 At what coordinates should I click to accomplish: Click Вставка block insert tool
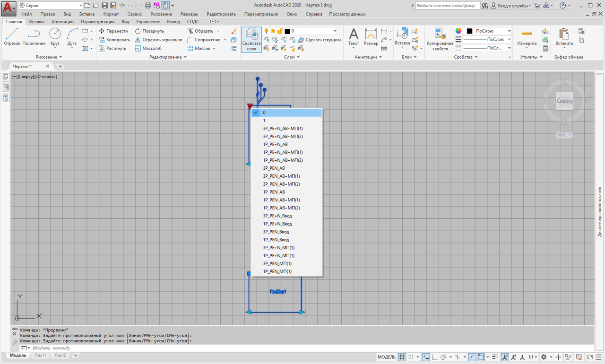pyautogui.click(x=402, y=37)
